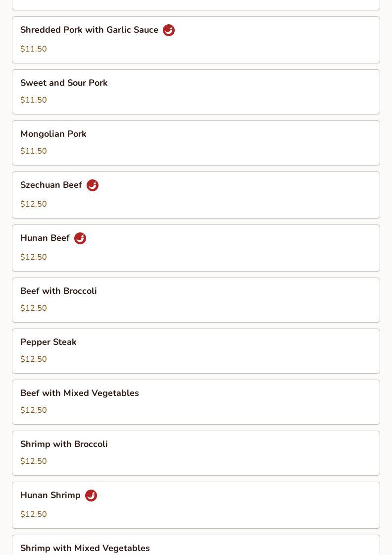392x555 pixels.
Task: Click Shrimp with Mixed Vegetables
Action: coord(85,548)
